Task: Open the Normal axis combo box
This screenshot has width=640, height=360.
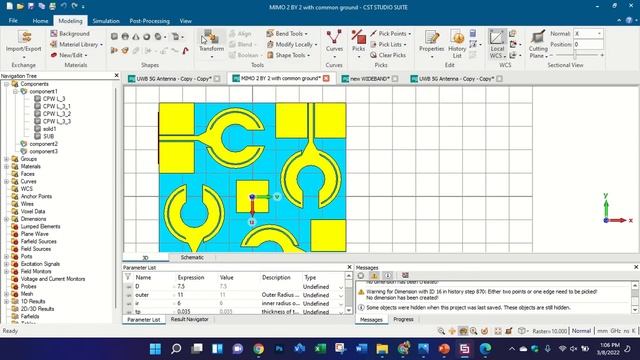Action: tap(588, 33)
